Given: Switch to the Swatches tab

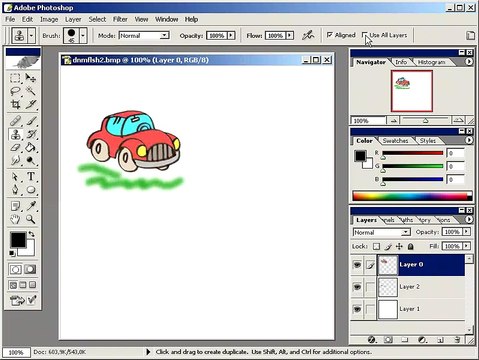Looking at the screenshot, I should pyautogui.click(x=395, y=141).
